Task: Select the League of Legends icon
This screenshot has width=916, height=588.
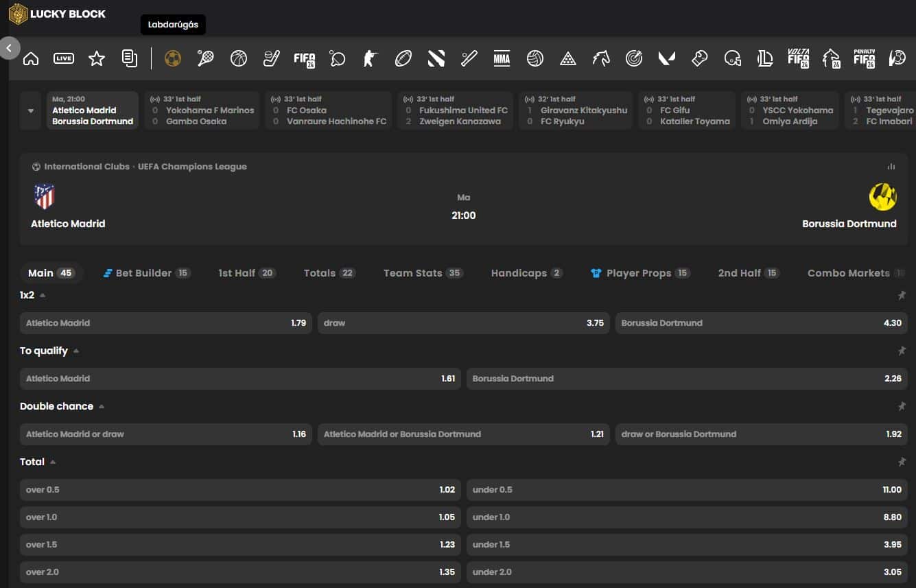Action: pos(765,58)
